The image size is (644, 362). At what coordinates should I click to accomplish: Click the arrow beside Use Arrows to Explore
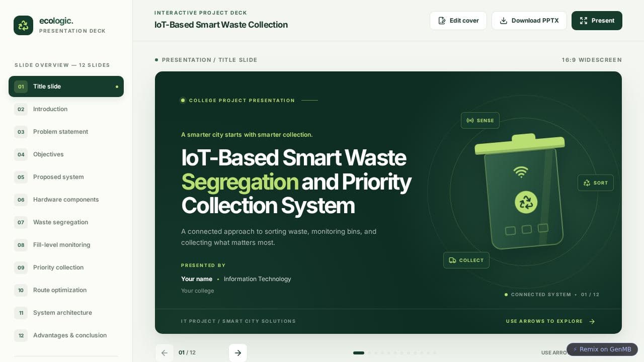coord(592,321)
